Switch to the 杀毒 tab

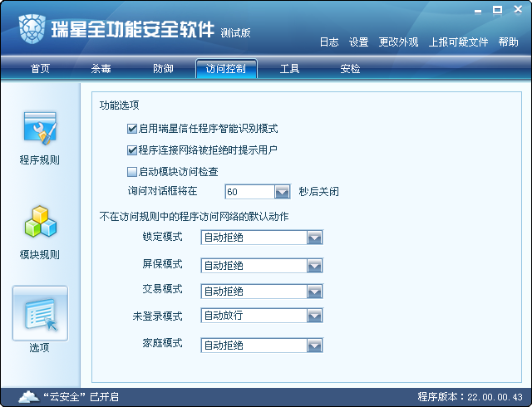point(101,69)
